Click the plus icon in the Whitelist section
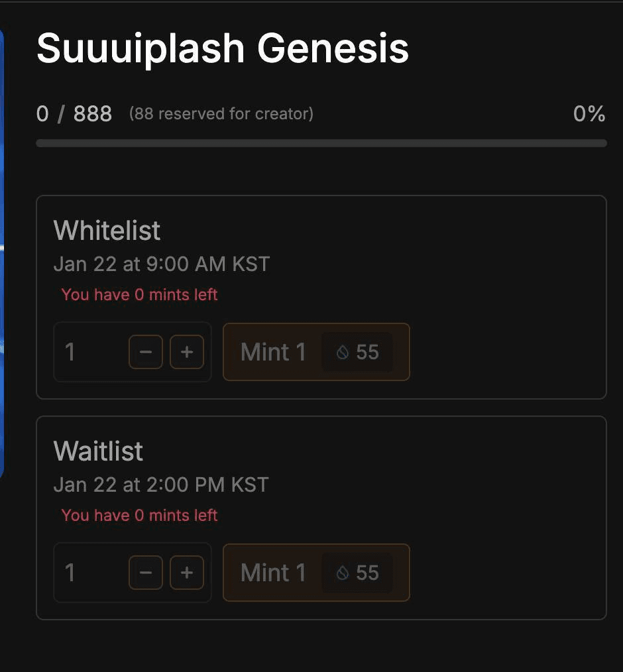This screenshot has width=623, height=672. [186, 352]
